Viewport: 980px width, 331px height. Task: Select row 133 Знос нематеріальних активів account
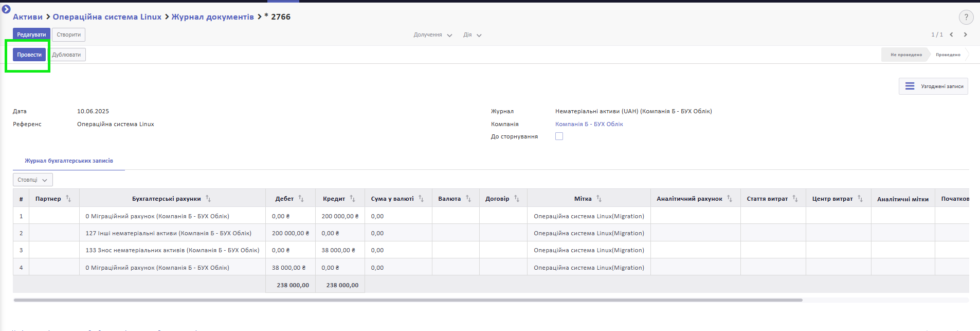(172, 250)
